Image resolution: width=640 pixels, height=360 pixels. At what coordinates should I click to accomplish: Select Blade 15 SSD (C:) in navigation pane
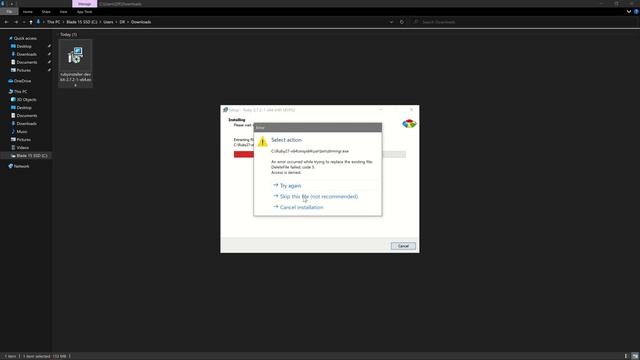click(x=31, y=156)
